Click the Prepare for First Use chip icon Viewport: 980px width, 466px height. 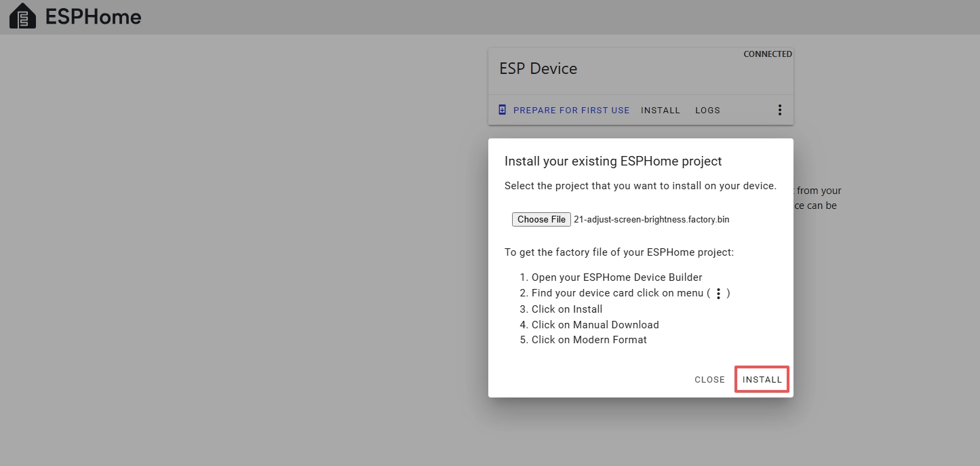503,110
